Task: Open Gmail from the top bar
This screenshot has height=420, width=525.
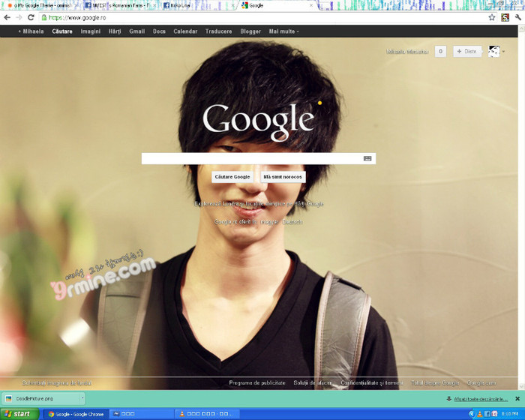Action: [136, 31]
